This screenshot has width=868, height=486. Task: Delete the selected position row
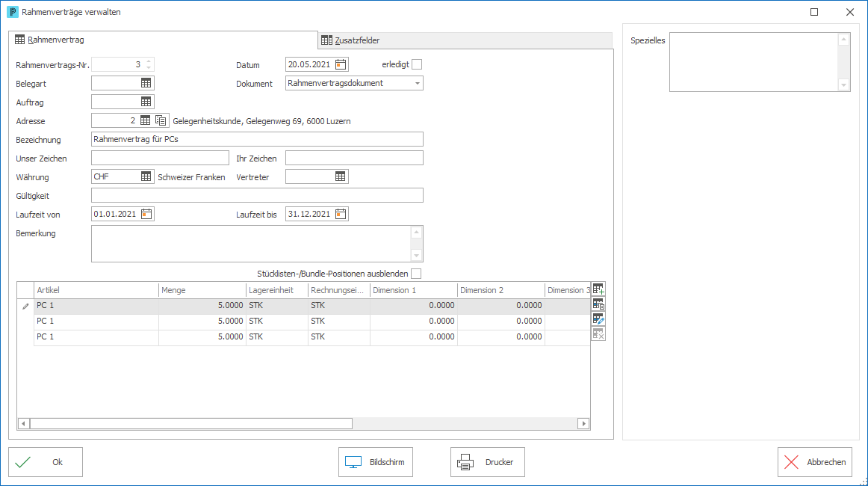pos(598,333)
